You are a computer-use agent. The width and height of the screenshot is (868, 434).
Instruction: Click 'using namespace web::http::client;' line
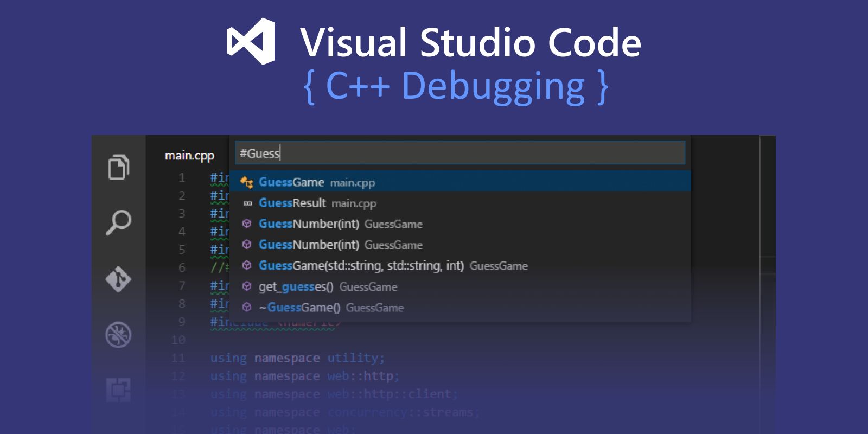click(x=334, y=394)
